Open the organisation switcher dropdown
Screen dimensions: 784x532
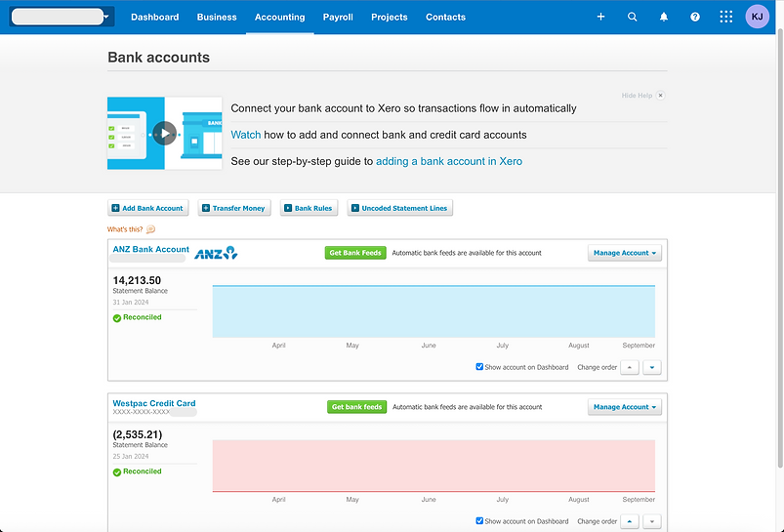(62, 17)
